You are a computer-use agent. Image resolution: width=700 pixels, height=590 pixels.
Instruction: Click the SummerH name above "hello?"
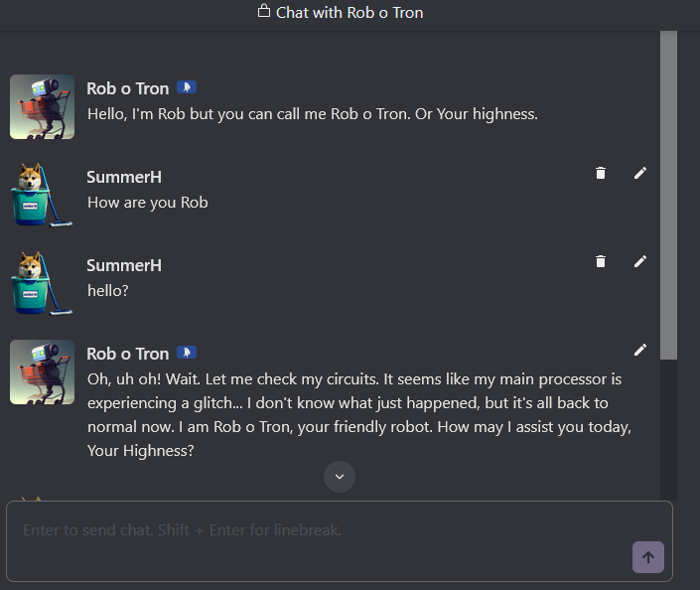click(x=124, y=265)
